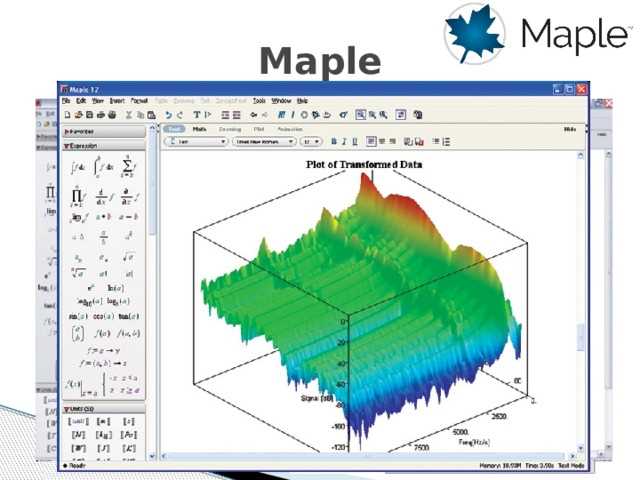
Task: Execute the entire worksheet with the !!! icon
Action: 281,115
